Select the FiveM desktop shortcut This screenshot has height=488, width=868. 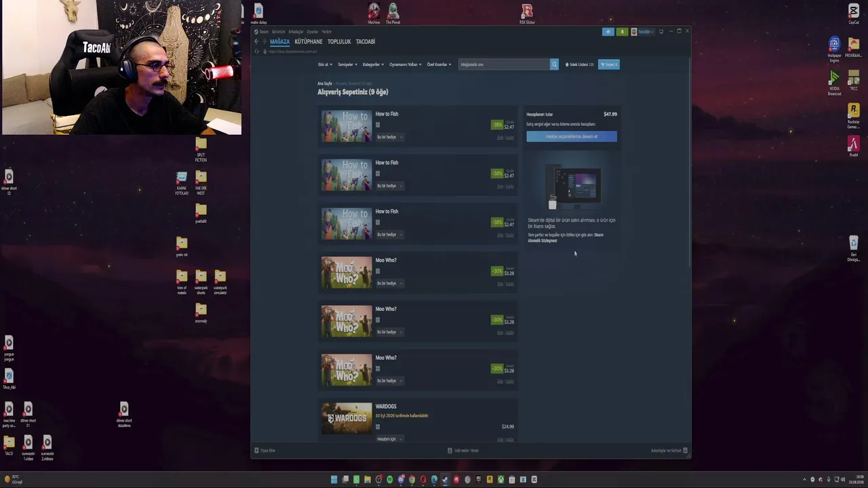pos(854,146)
